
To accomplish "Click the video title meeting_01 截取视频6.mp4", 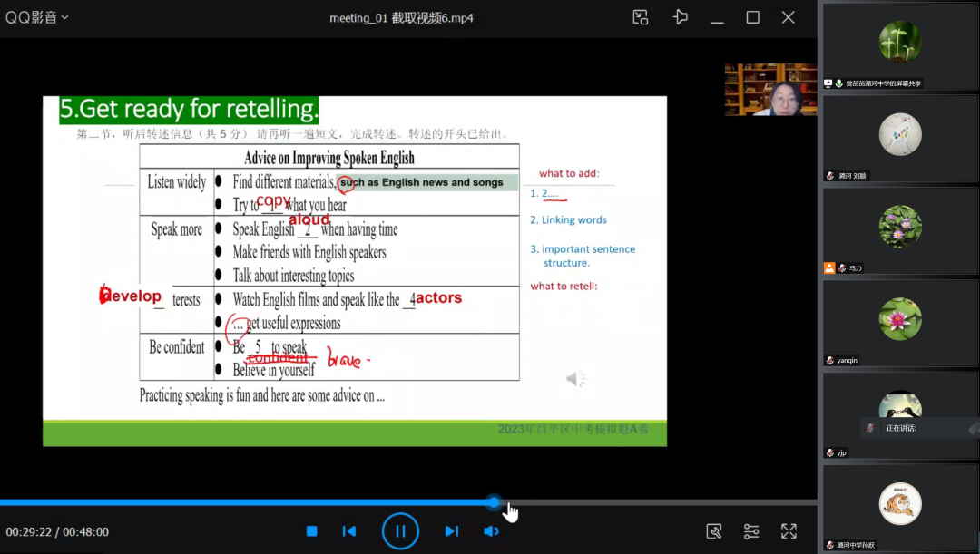I will pyautogui.click(x=400, y=18).
